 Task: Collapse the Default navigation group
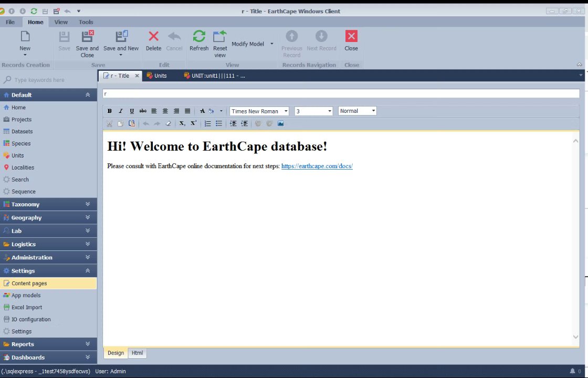pos(88,95)
